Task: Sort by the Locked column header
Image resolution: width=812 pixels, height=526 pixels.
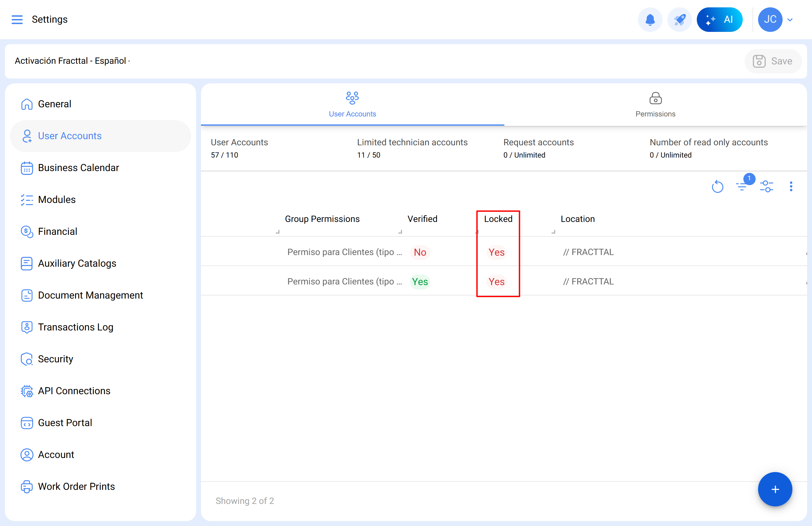Action: click(x=498, y=219)
